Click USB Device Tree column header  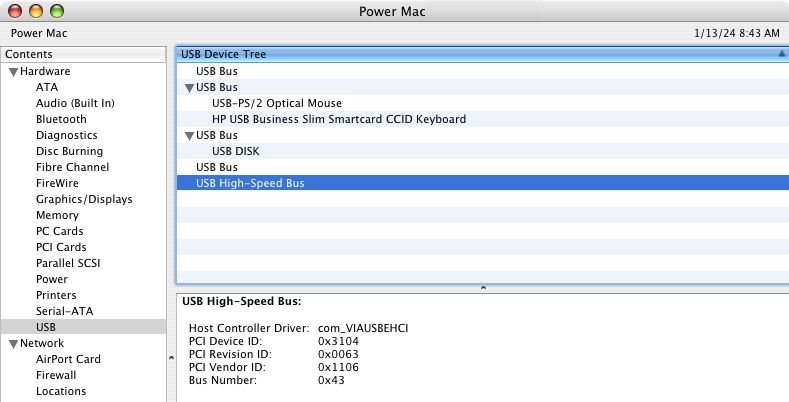pyautogui.click(x=483, y=54)
